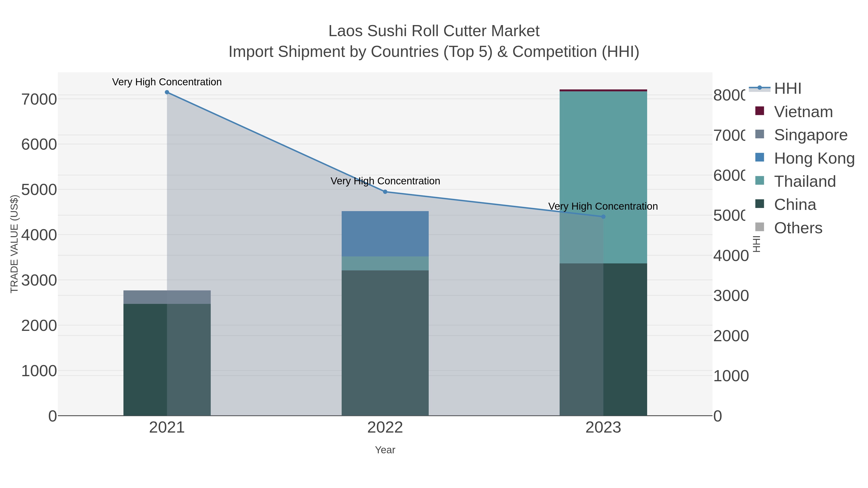Image resolution: width=868 pixels, height=488 pixels.
Task: Click the 7000 tick on trade value axis
Action: [x=39, y=99]
